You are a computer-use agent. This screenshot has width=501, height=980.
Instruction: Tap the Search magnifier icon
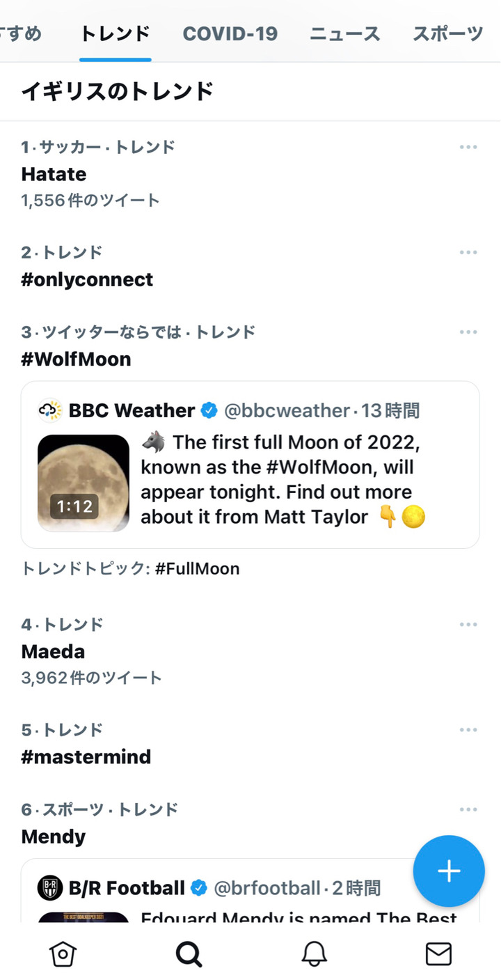tap(188, 954)
